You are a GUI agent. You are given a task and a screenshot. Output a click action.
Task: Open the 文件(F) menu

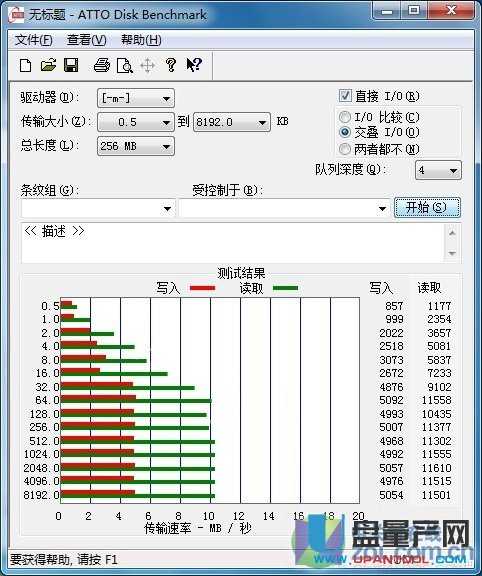33,40
